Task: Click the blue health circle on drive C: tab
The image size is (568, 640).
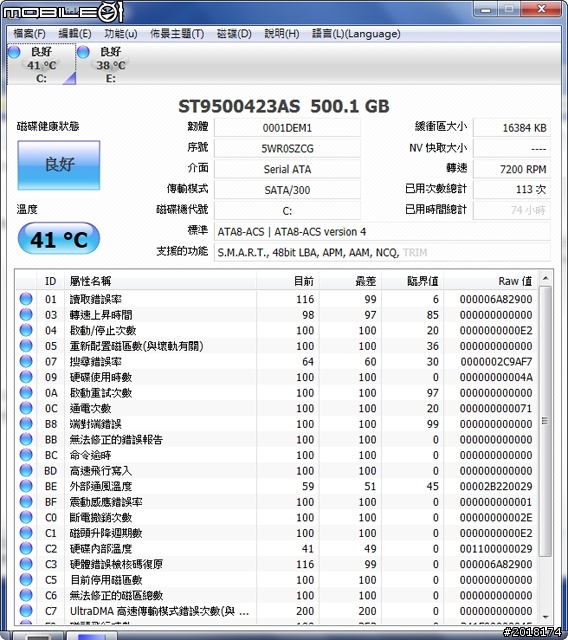Action: (14, 52)
